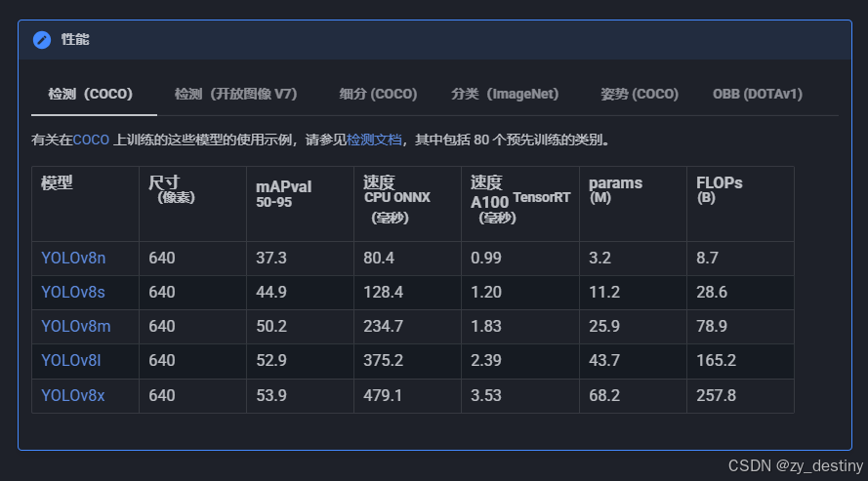Click the A100 speed value 1.83

pos(486,327)
